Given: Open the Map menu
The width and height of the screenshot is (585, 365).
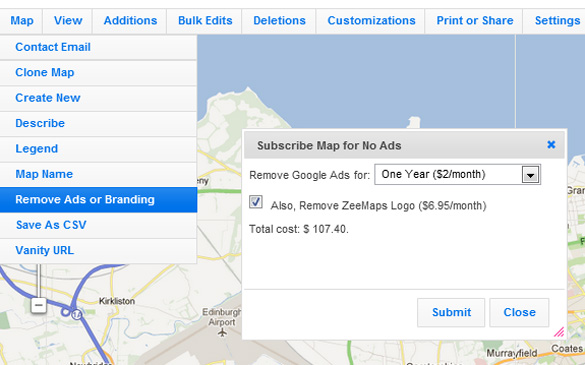Looking at the screenshot, I should pyautogui.click(x=22, y=21).
